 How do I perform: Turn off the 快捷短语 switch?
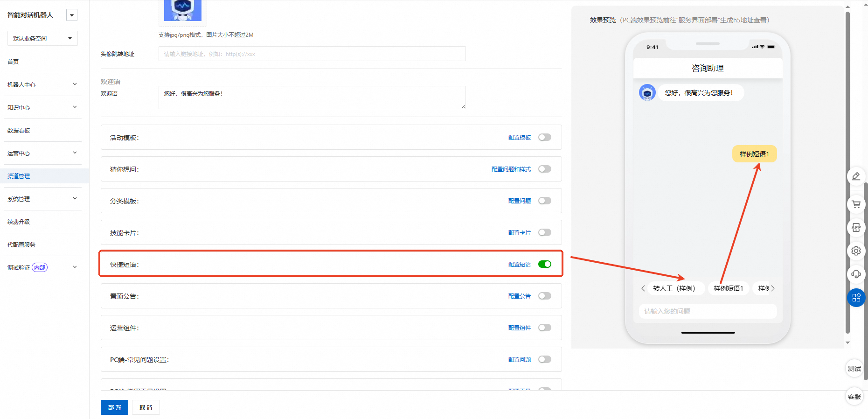click(x=545, y=264)
